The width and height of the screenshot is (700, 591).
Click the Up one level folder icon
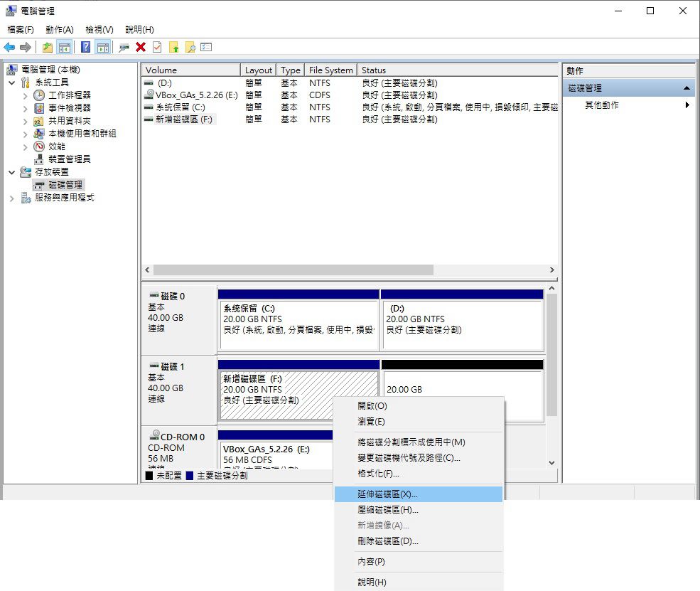click(48, 48)
